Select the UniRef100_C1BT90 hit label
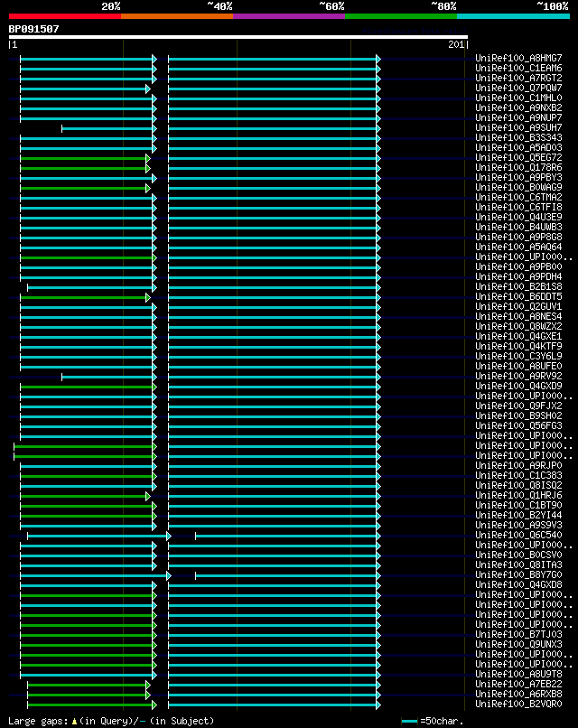 [x=518, y=505]
